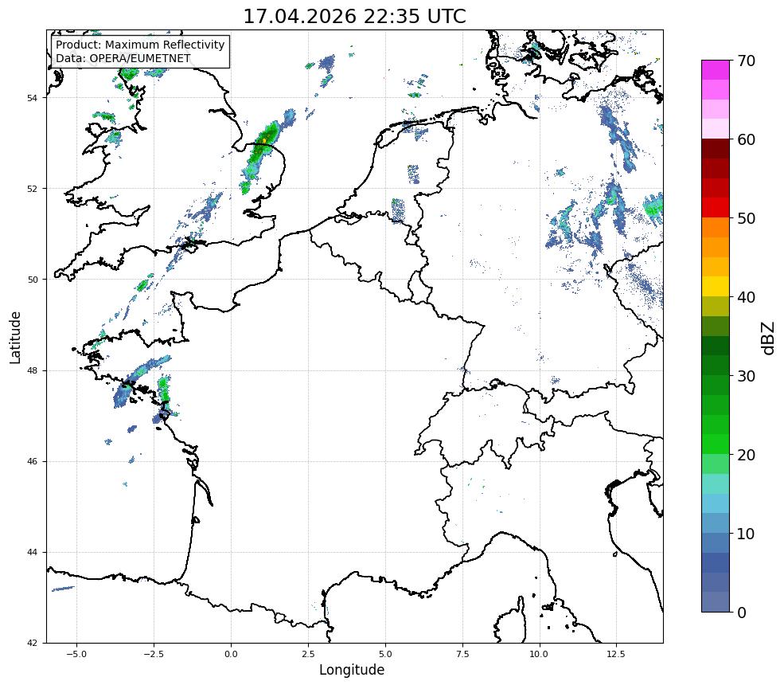Click the dark red 60 dBZ colorbar segment
The height and width of the screenshot is (685, 784).
click(716, 149)
